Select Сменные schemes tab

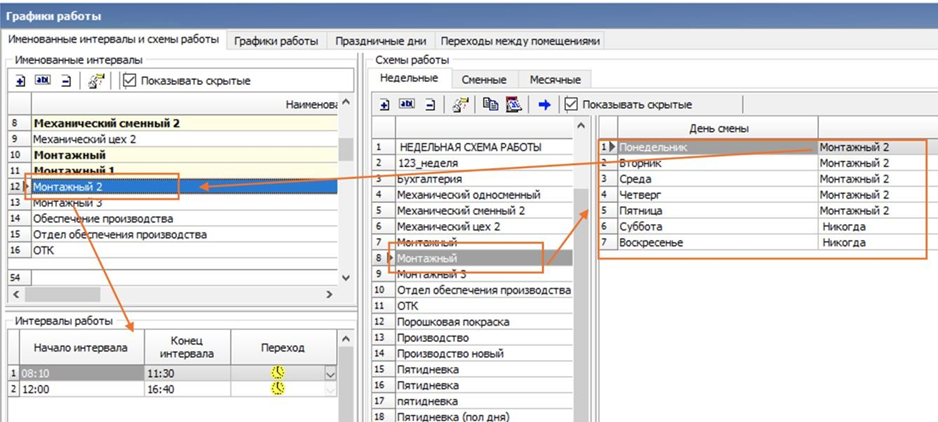pyautogui.click(x=484, y=79)
